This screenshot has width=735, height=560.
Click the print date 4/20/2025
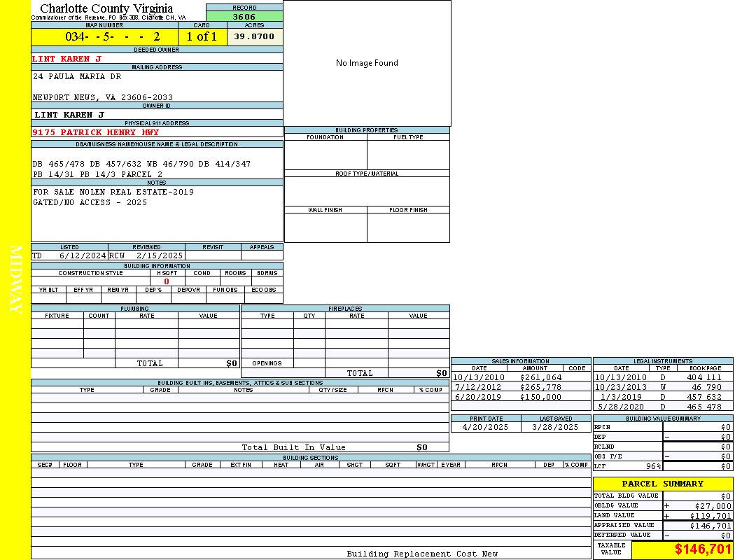[486, 427]
